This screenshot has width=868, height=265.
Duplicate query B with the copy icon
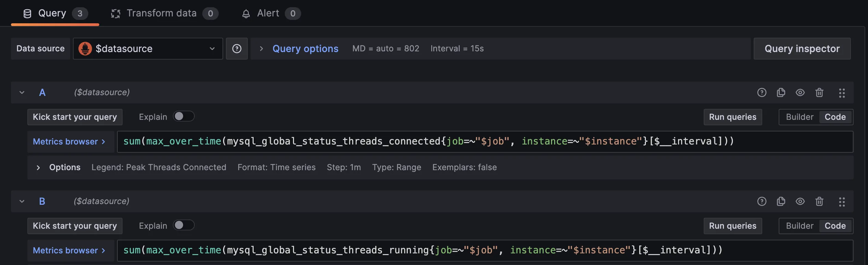781,201
